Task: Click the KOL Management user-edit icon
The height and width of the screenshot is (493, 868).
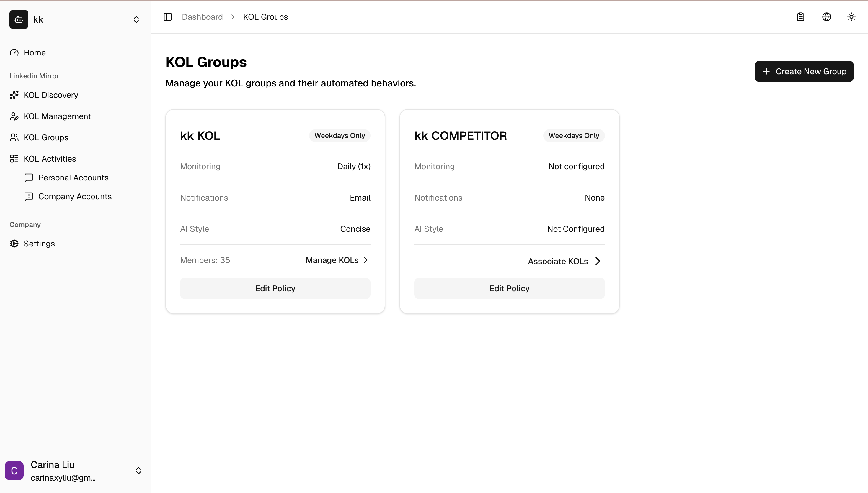Action: [x=14, y=116]
